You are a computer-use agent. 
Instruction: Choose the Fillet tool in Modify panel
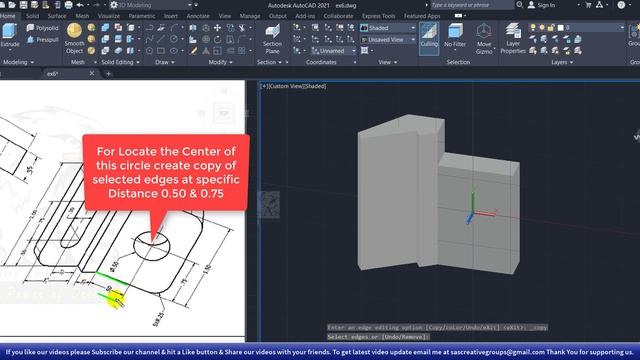click(x=242, y=39)
